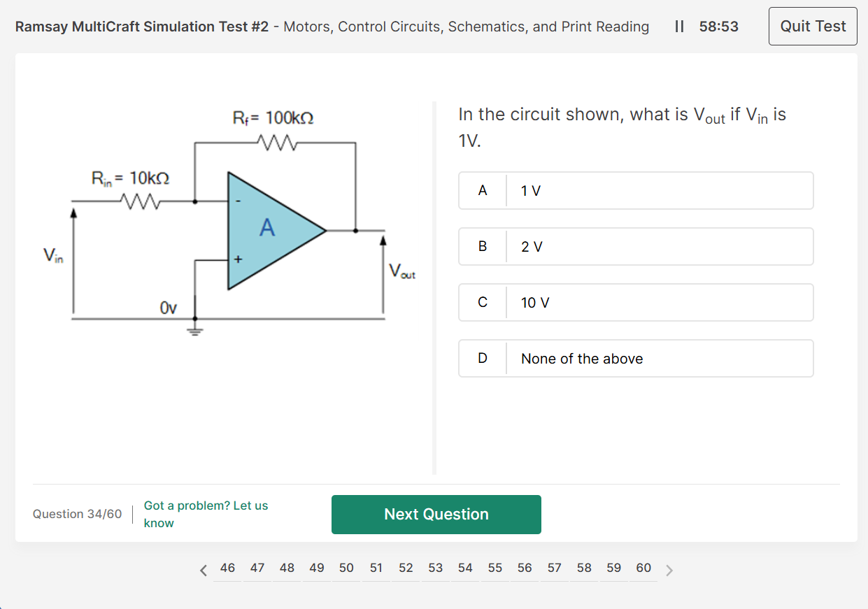Go to question 60
This screenshot has width=868, height=609.
click(643, 568)
